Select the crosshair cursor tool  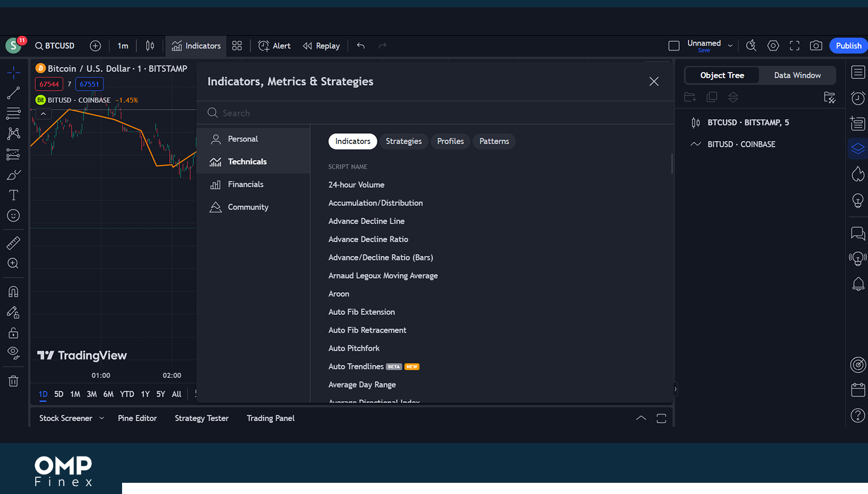tap(13, 72)
